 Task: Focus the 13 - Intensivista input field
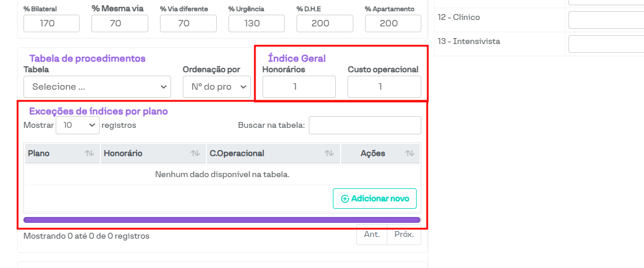pos(606,44)
